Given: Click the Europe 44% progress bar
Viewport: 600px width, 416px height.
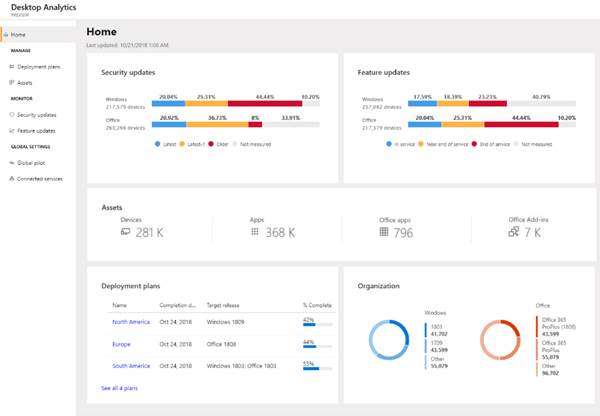Looking at the screenshot, I should [x=318, y=347].
